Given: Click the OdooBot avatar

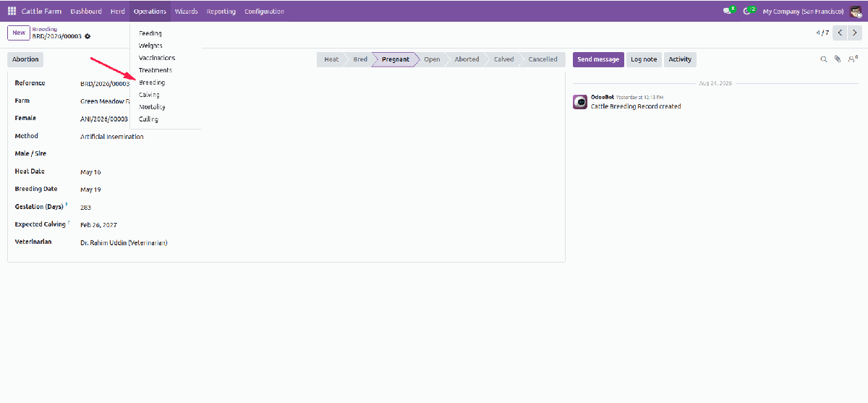Looking at the screenshot, I should pyautogui.click(x=580, y=102).
